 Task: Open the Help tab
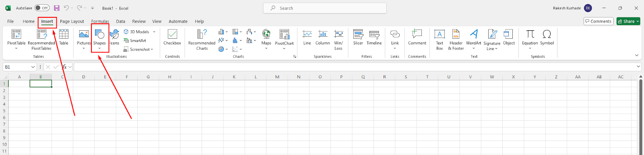click(x=199, y=21)
